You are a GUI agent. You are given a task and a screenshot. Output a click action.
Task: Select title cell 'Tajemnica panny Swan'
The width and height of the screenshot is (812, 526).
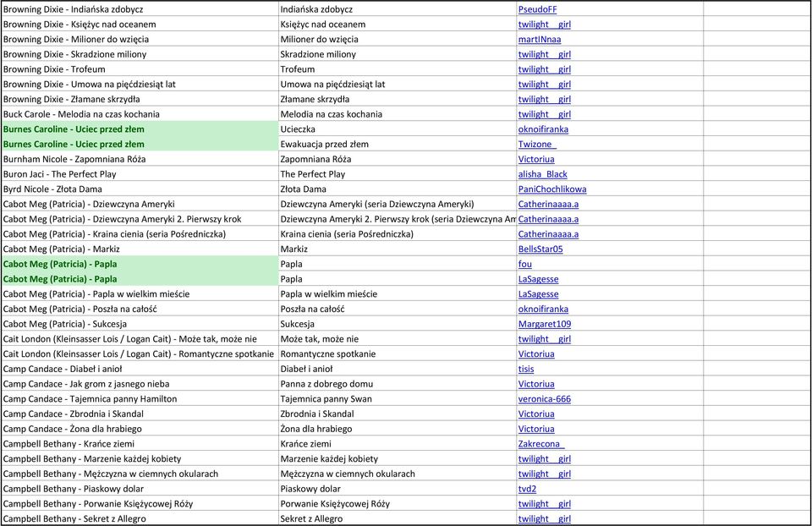pyautogui.click(x=398, y=399)
